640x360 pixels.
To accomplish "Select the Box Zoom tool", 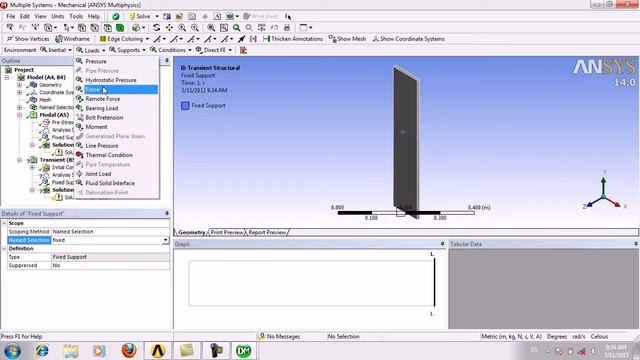I will (195, 27).
